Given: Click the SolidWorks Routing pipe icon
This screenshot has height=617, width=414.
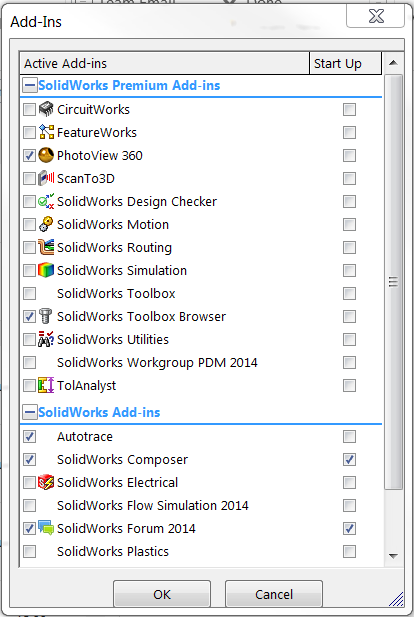Looking at the screenshot, I should [46, 248].
